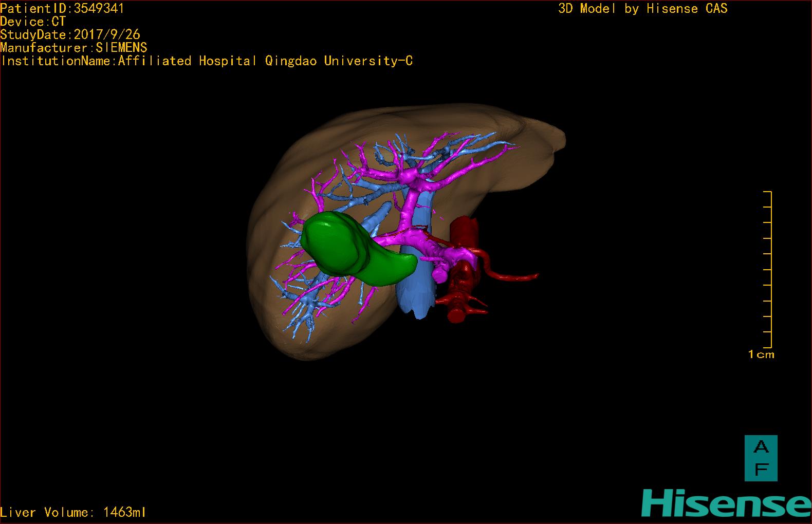Select Manufacturer:SIEMENS text
The height and width of the screenshot is (524, 812).
[74, 48]
